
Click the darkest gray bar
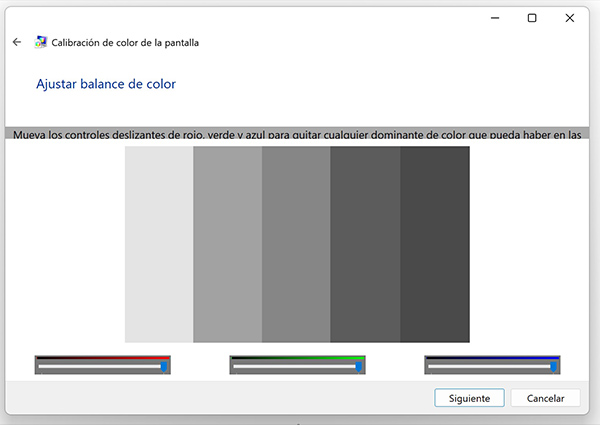pyautogui.click(x=434, y=245)
